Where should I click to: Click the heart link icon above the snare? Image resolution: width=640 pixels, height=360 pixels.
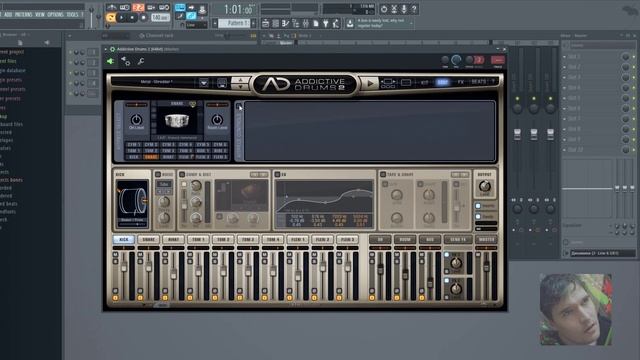point(192,104)
